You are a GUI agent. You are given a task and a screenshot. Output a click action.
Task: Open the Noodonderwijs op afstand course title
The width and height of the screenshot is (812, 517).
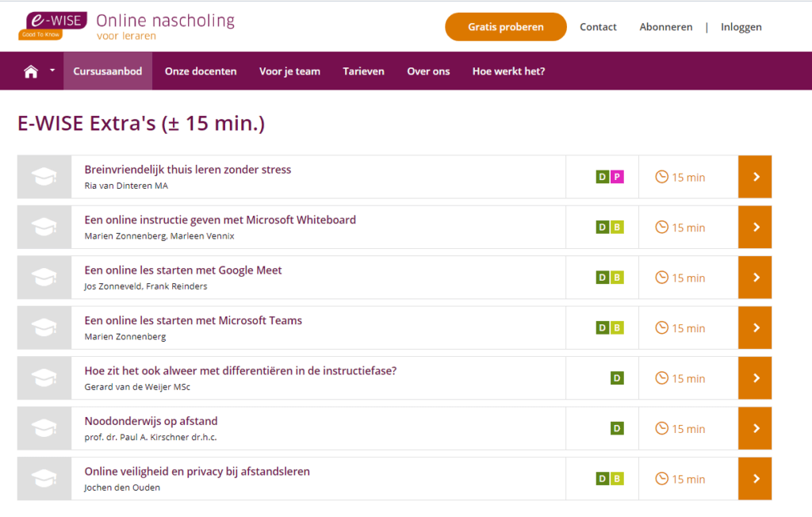[x=151, y=421]
